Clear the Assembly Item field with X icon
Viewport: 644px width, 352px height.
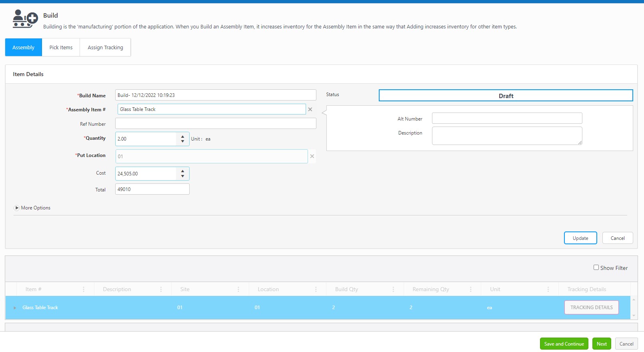[x=310, y=109]
